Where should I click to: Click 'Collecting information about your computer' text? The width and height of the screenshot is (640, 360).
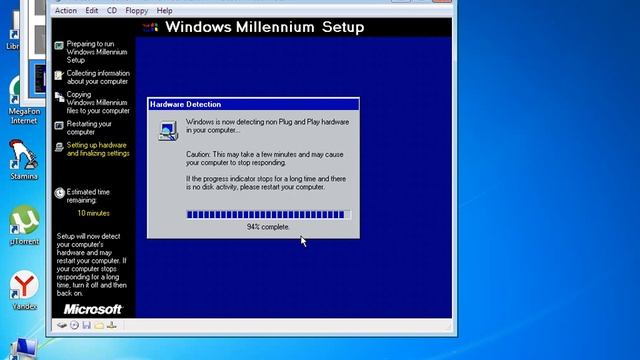(98, 77)
